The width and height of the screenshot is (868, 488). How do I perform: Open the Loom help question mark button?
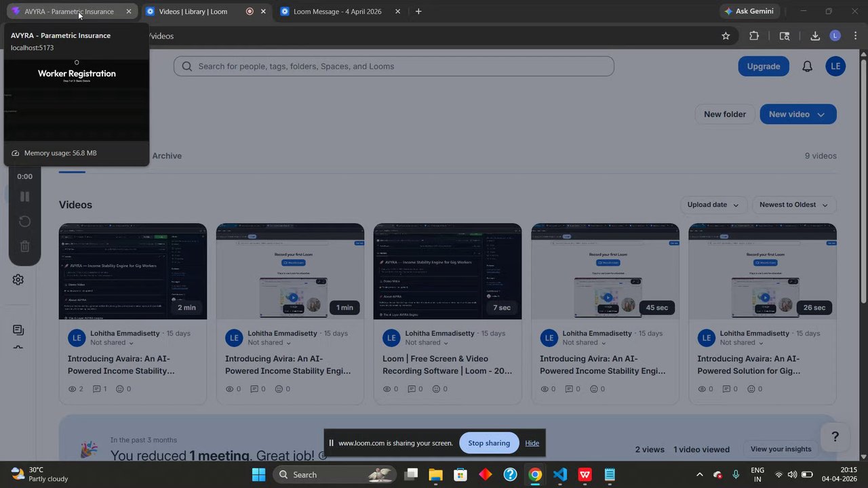(x=835, y=436)
